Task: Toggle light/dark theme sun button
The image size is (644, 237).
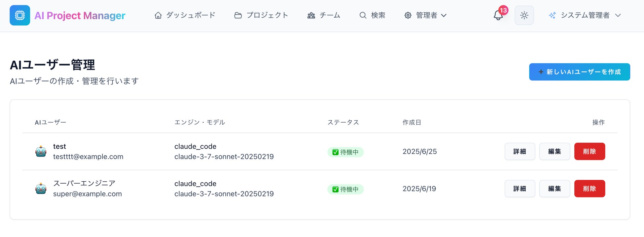Action: 524,15
